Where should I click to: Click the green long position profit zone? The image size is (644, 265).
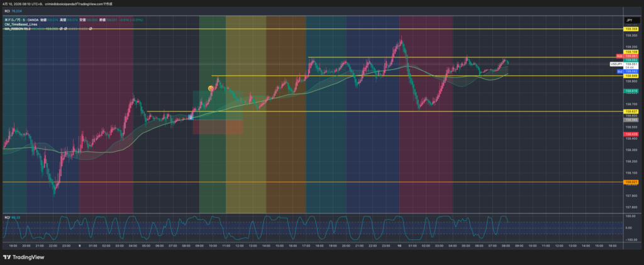(217, 104)
